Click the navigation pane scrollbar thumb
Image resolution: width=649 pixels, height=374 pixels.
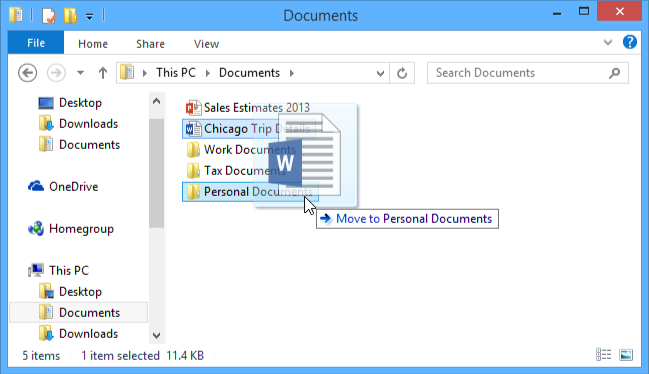pos(156,173)
